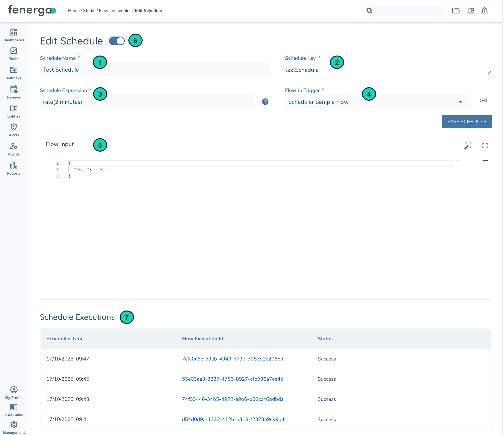
Task: Open Dashboards from the sidebar
Action: tap(14, 35)
